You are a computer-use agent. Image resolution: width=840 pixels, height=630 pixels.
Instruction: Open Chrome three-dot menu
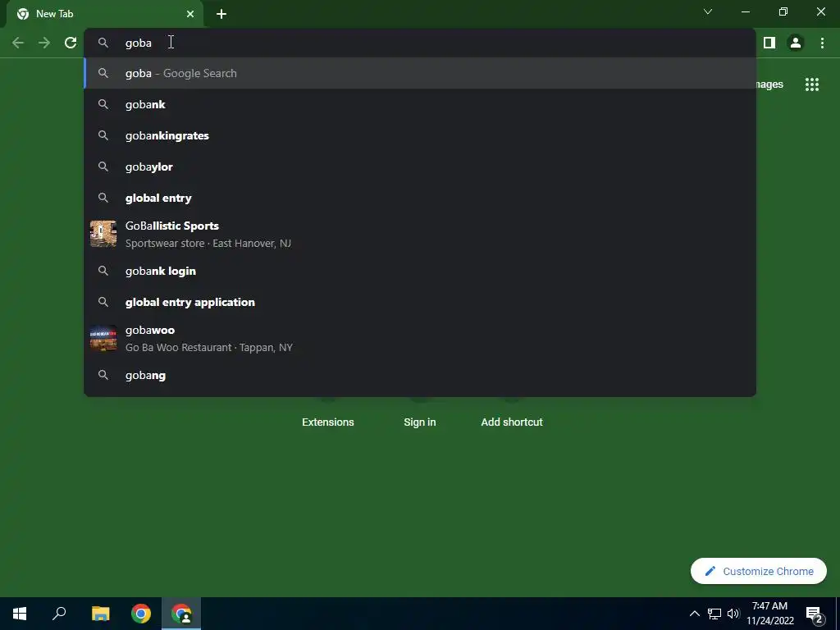[822, 43]
